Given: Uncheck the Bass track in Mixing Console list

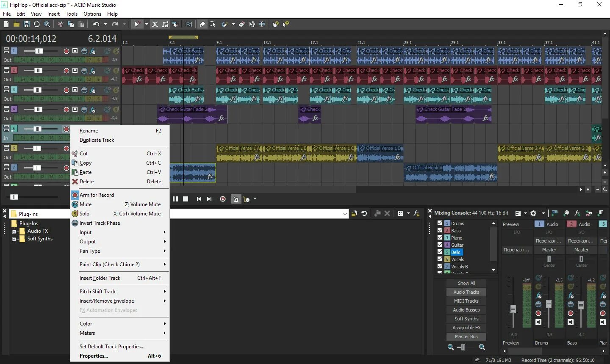Looking at the screenshot, I should tap(440, 230).
